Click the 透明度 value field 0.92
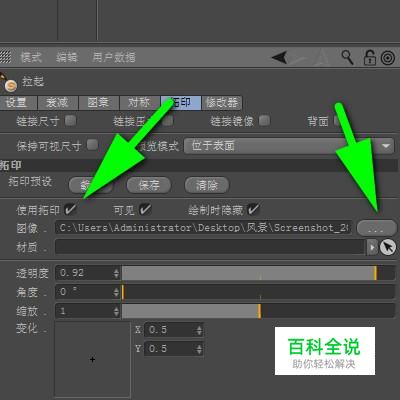The width and height of the screenshot is (400, 400). (84, 273)
